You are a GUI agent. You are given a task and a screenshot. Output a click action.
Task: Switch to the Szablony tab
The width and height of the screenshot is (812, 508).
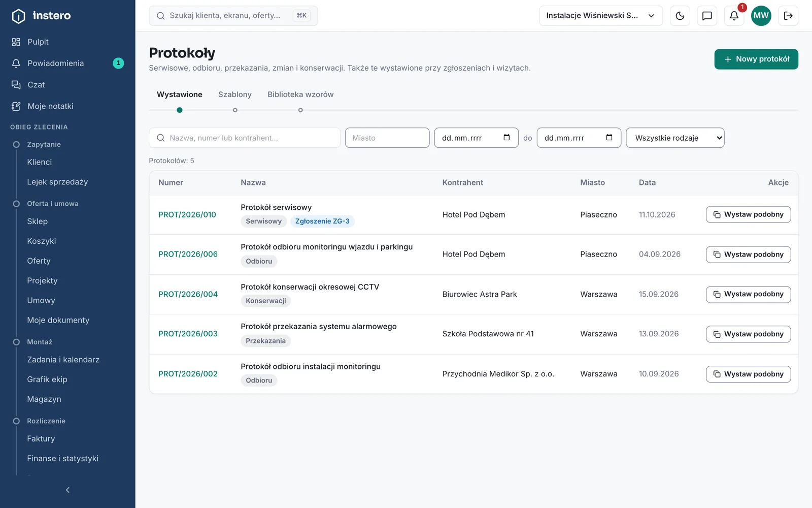pos(235,94)
